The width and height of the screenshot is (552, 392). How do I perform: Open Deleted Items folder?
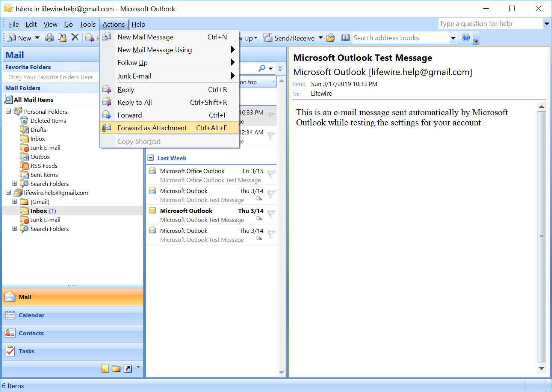pyautogui.click(x=48, y=121)
